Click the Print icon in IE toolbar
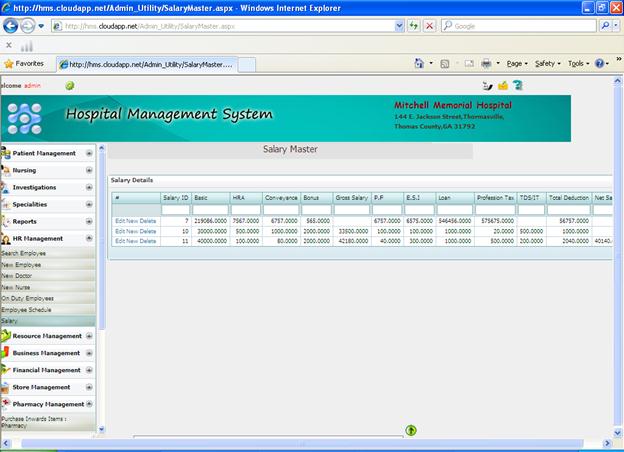This screenshot has width=624, height=452. 486,63
